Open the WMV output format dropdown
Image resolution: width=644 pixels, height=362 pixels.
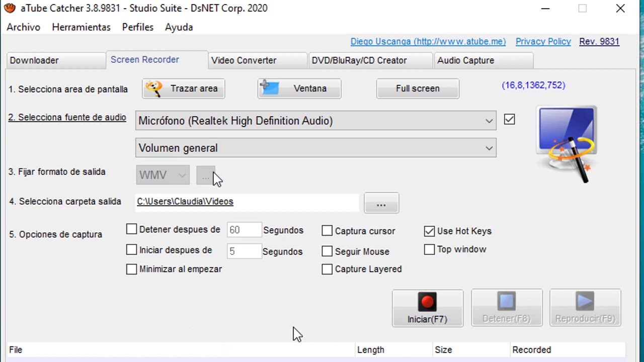(x=163, y=175)
